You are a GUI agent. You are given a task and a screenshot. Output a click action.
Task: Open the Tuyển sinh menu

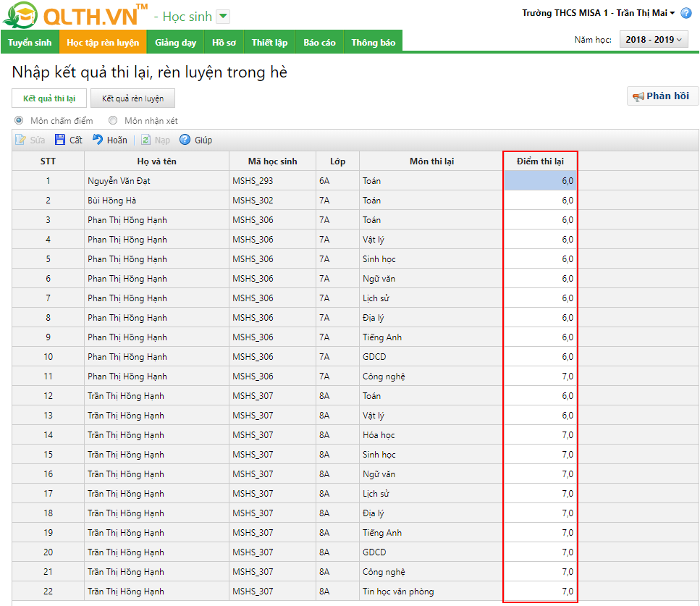click(30, 42)
